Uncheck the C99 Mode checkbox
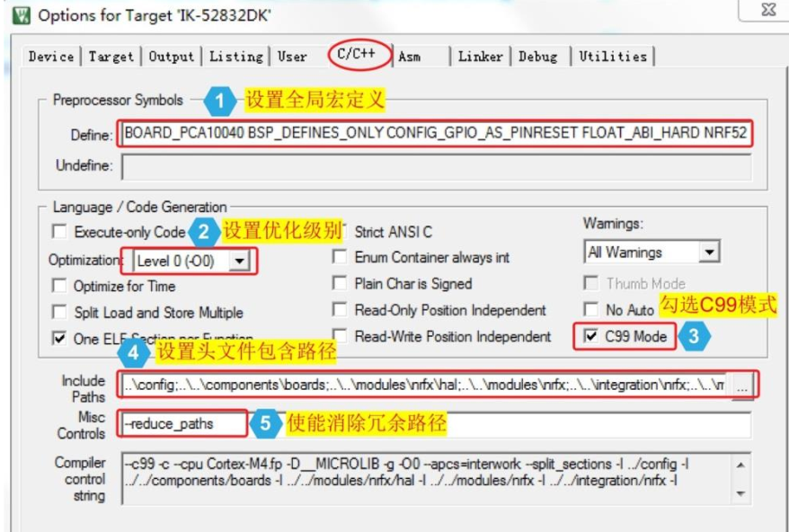Viewport: 789px width, 532px height. pyautogui.click(x=590, y=336)
